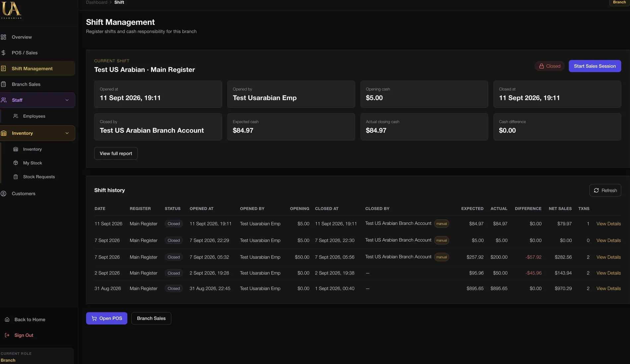Screen dimensions: 630x364
Task: Click the POS / Sales dollar icon
Action: (x=4, y=53)
